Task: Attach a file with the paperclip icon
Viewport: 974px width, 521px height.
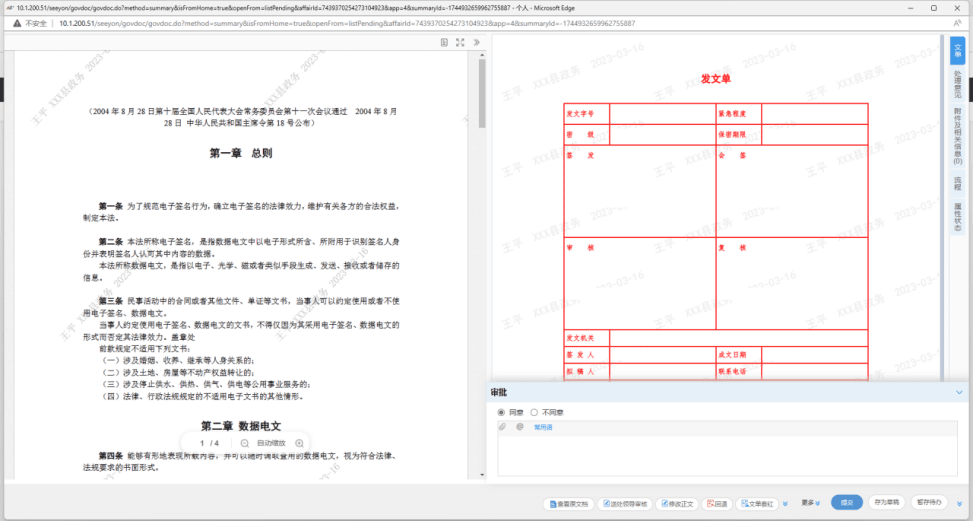Action: pos(503,427)
